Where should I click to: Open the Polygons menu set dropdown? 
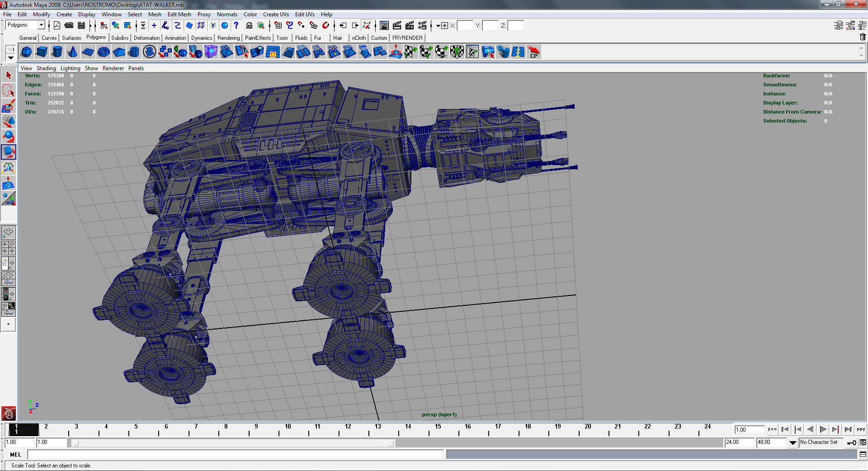tap(41, 25)
